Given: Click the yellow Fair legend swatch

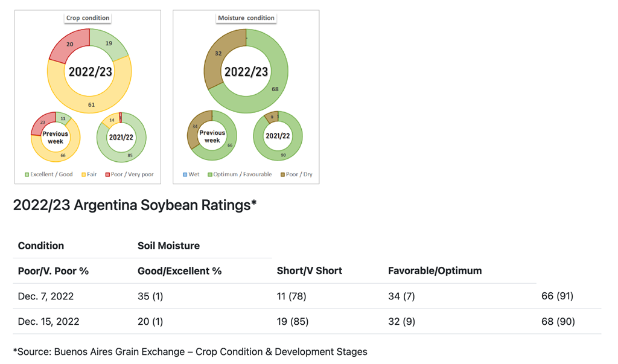Looking at the screenshot, I should [84, 174].
